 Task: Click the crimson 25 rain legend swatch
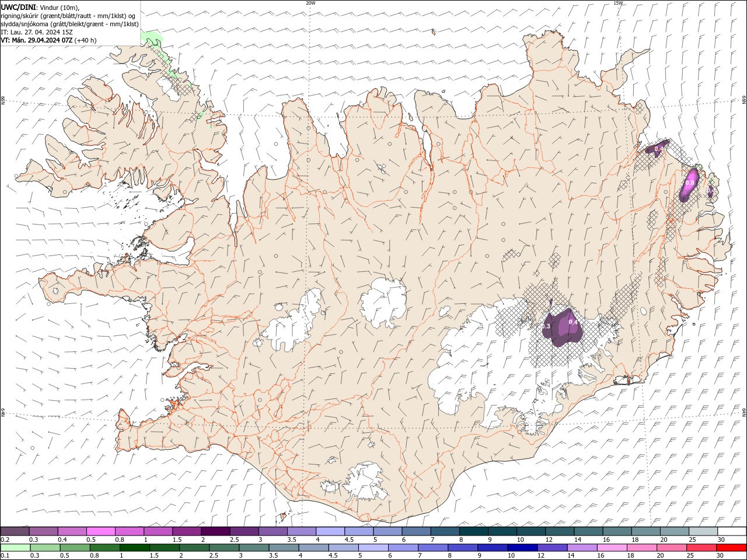point(701,548)
